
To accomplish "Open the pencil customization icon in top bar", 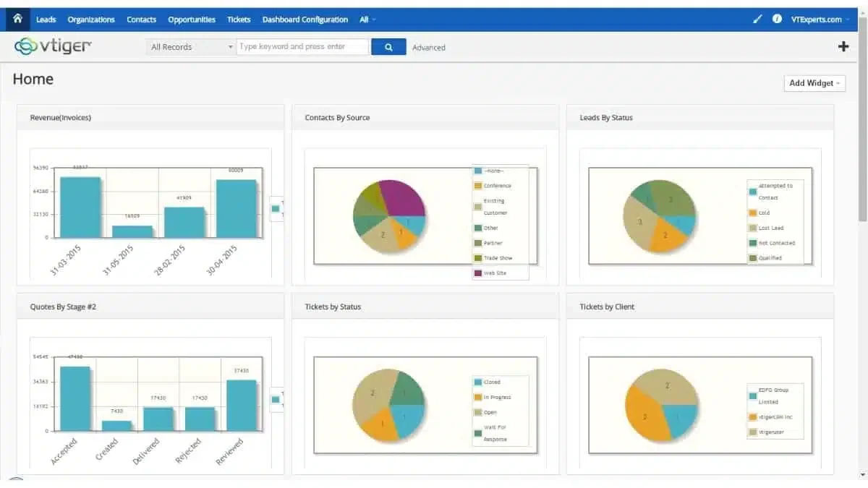I will (x=757, y=20).
